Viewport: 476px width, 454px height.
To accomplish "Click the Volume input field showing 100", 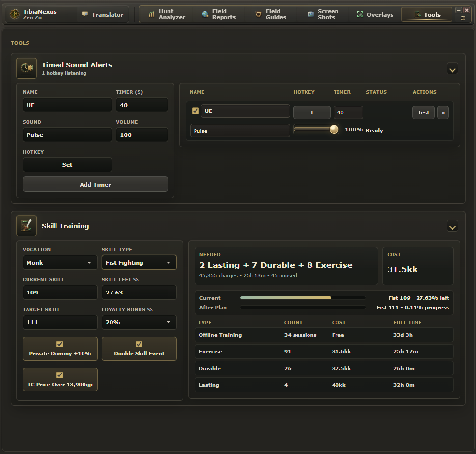I will click(x=142, y=135).
